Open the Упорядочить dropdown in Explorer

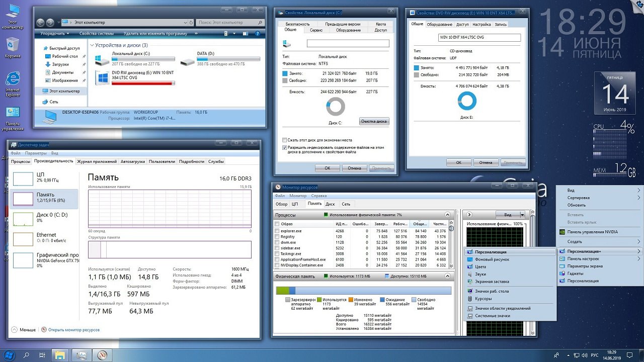point(55,33)
